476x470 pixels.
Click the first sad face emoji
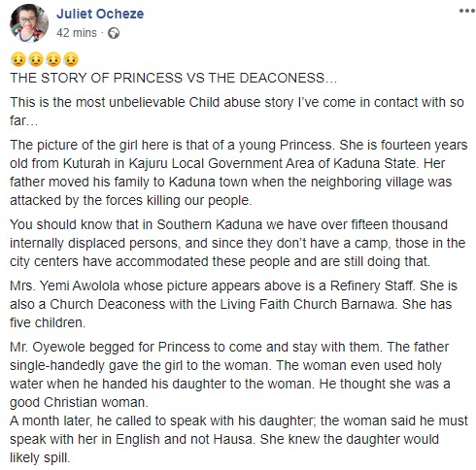[x=18, y=60]
